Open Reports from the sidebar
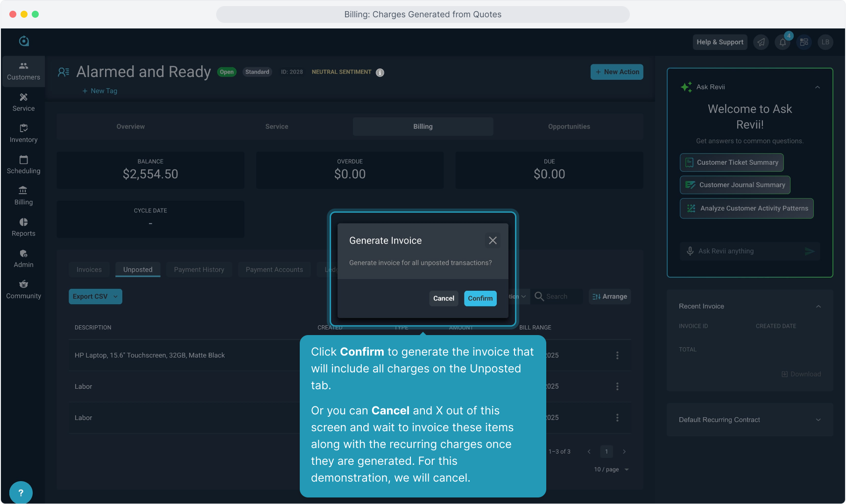The width and height of the screenshot is (846, 504). click(23, 227)
